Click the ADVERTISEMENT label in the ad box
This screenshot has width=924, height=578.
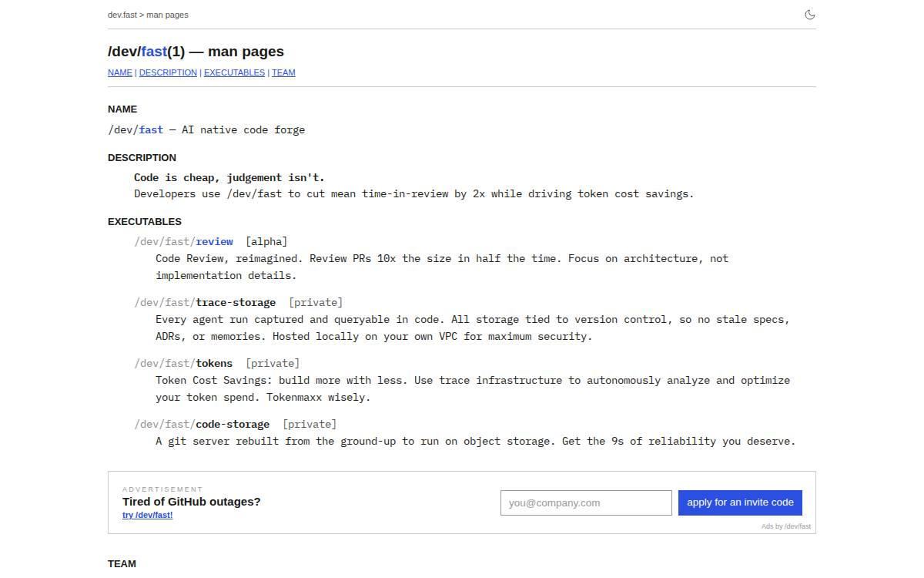click(162, 489)
